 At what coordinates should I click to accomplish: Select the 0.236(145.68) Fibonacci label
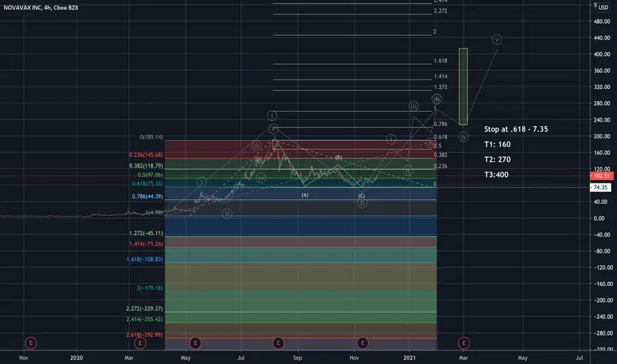(x=146, y=155)
